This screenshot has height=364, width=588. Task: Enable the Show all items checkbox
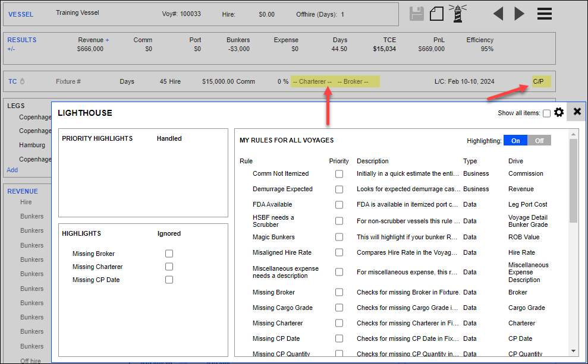pos(546,113)
